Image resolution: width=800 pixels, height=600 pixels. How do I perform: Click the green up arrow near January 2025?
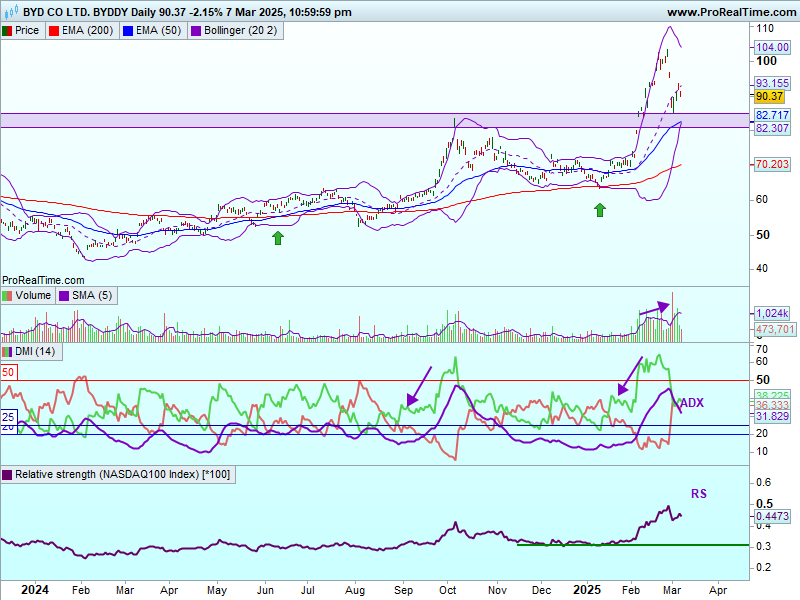point(600,209)
